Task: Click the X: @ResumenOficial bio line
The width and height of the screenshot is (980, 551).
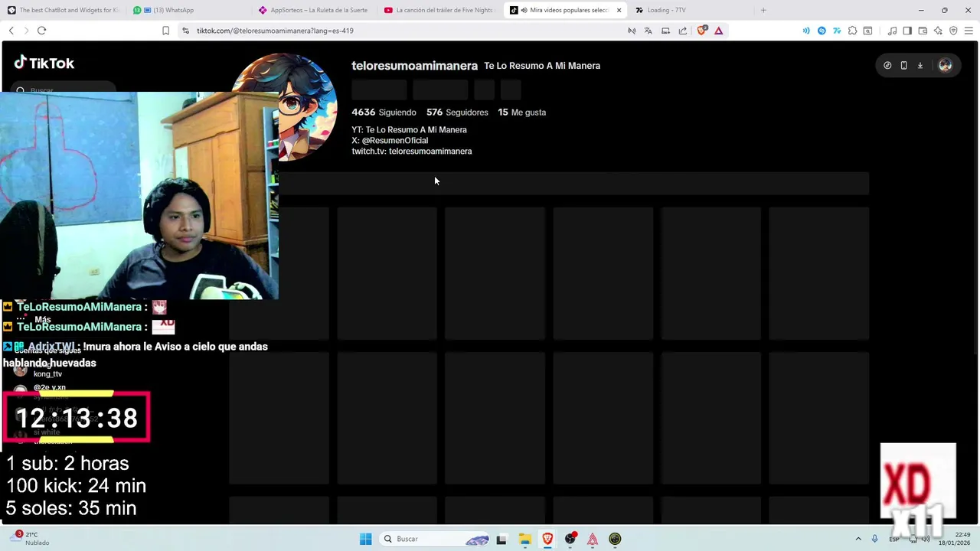Action: click(x=390, y=141)
